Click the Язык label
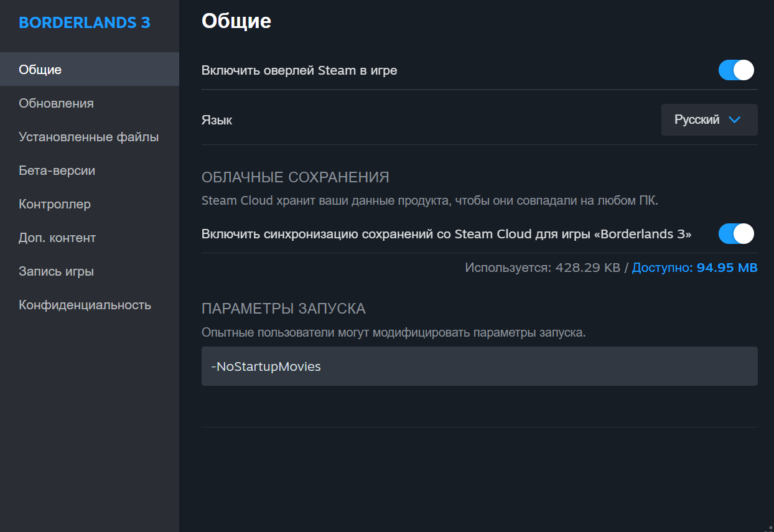The image size is (774, 532). [x=217, y=119]
